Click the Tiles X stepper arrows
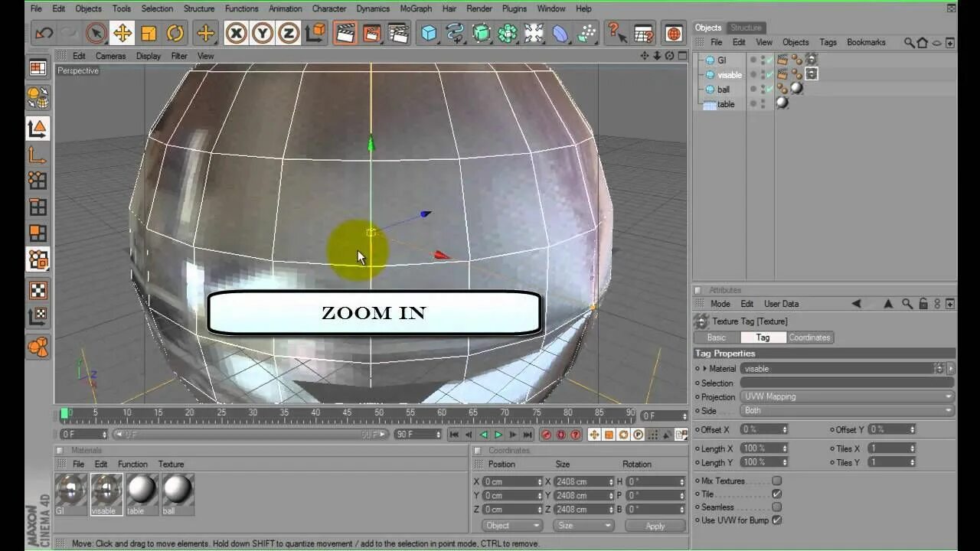This screenshot has width=980, height=551. pyautogui.click(x=912, y=448)
